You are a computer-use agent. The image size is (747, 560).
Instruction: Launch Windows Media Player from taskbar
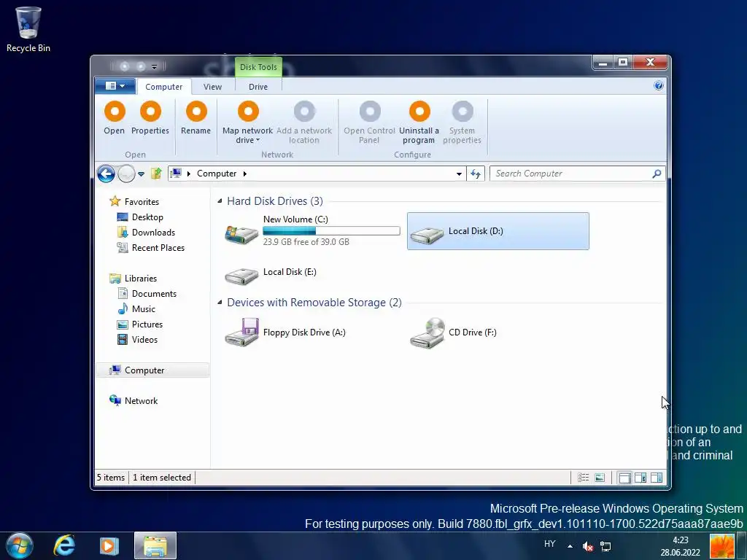[x=109, y=545]
